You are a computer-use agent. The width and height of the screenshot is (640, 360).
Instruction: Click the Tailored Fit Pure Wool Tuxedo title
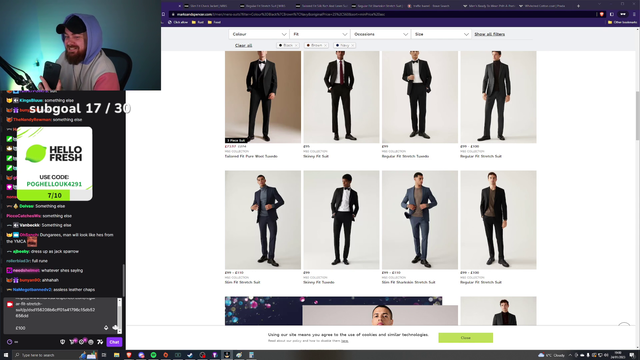pos(251,156)
